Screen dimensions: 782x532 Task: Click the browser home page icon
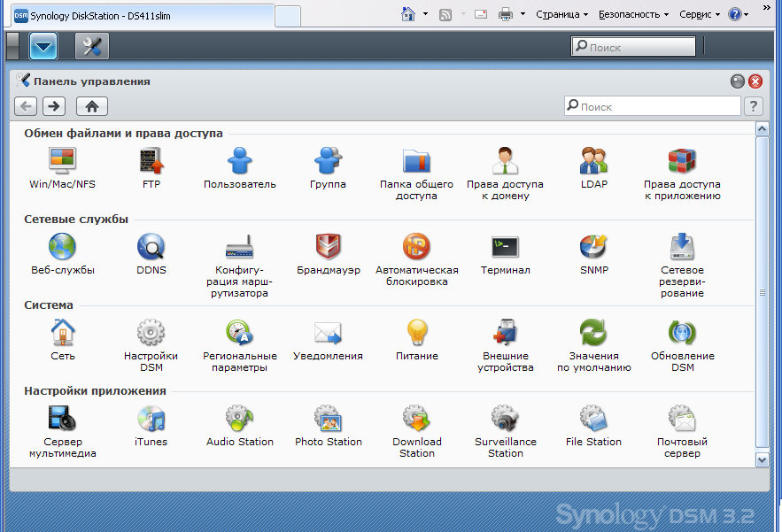point(408,14)
